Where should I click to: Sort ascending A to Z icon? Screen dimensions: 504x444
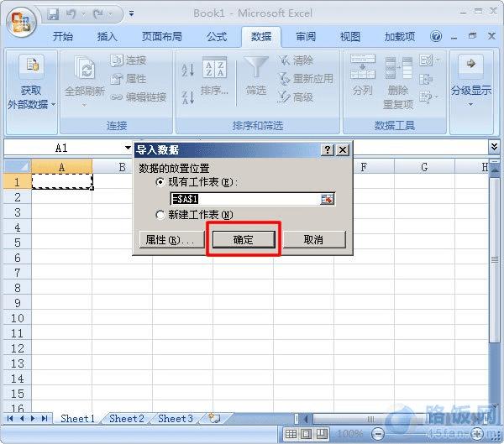coord(188,70)
